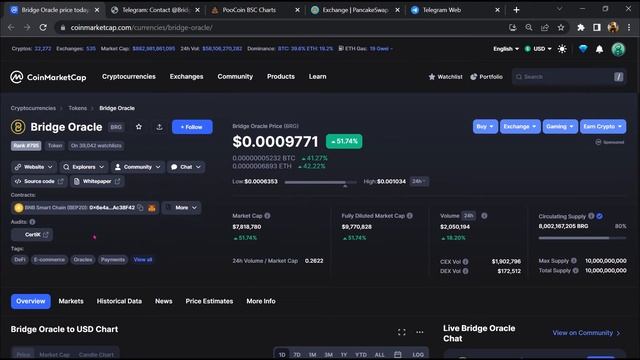Show info for CEX Vol
The height and width of the screenshot is (360, 640).
[x=465, y=262]
